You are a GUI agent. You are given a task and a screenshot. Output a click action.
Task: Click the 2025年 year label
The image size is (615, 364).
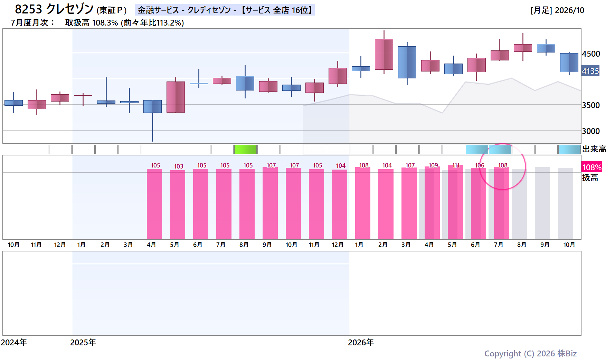83,343
